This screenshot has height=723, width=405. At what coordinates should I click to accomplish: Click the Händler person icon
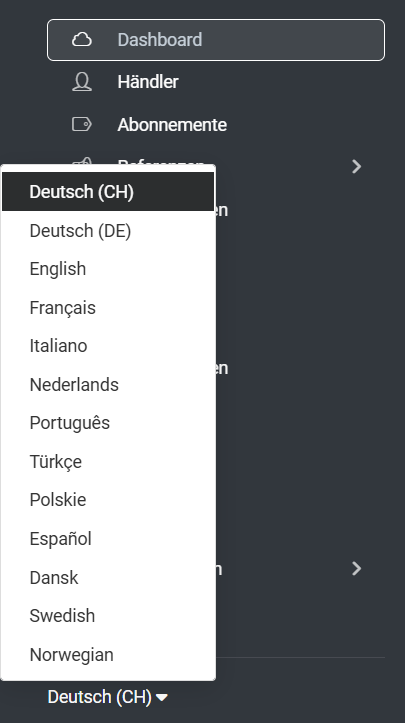coord(82,82)
